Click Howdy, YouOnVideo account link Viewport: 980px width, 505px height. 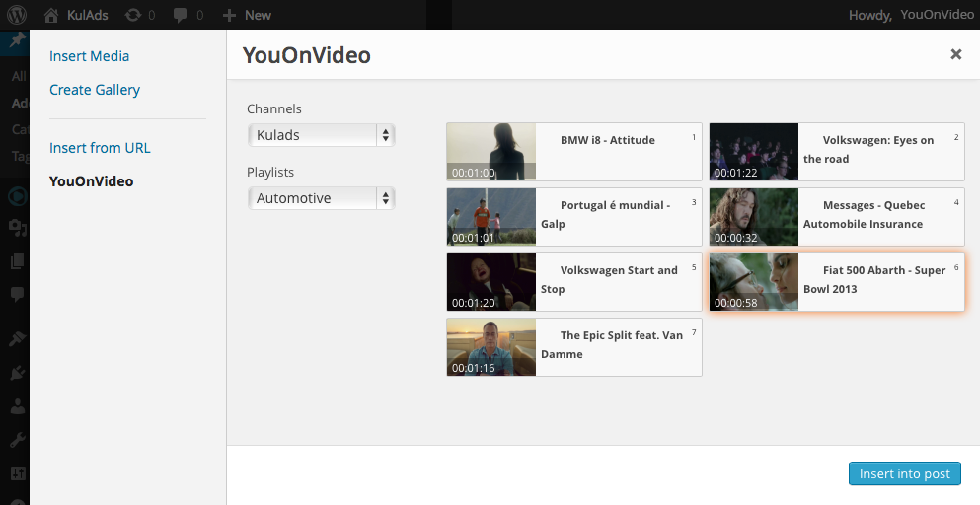click(911, 15)
